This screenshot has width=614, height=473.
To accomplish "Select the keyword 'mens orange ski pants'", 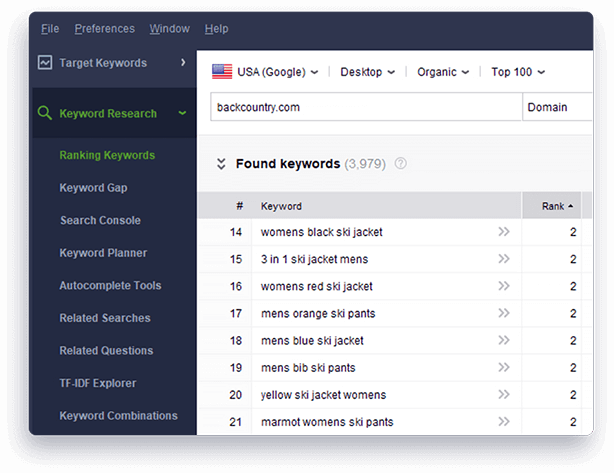I will pyautogui.click(x=318, y=314).
